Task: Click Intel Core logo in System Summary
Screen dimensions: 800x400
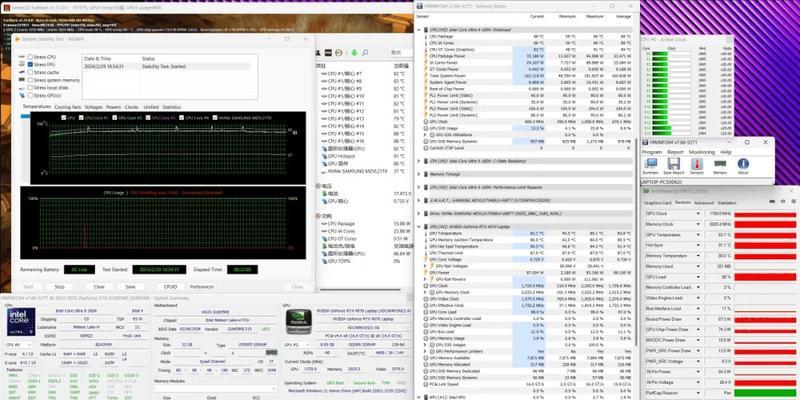Action: point(21,321)
